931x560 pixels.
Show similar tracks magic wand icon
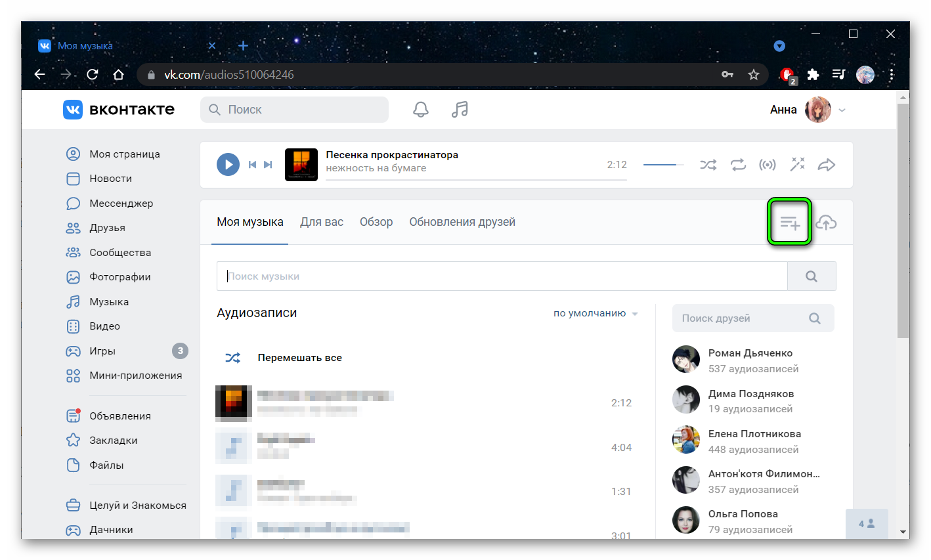click(x=797, y=164)
